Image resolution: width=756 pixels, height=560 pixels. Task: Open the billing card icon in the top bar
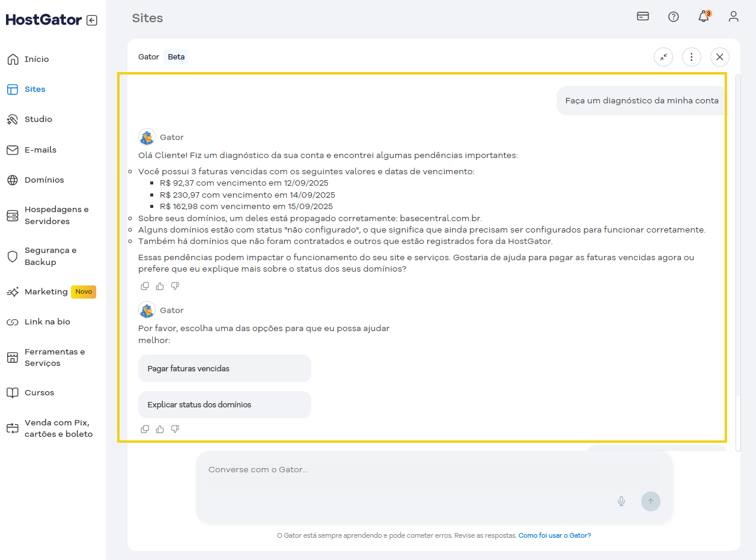pyautogui.click(x=642, y=17)
